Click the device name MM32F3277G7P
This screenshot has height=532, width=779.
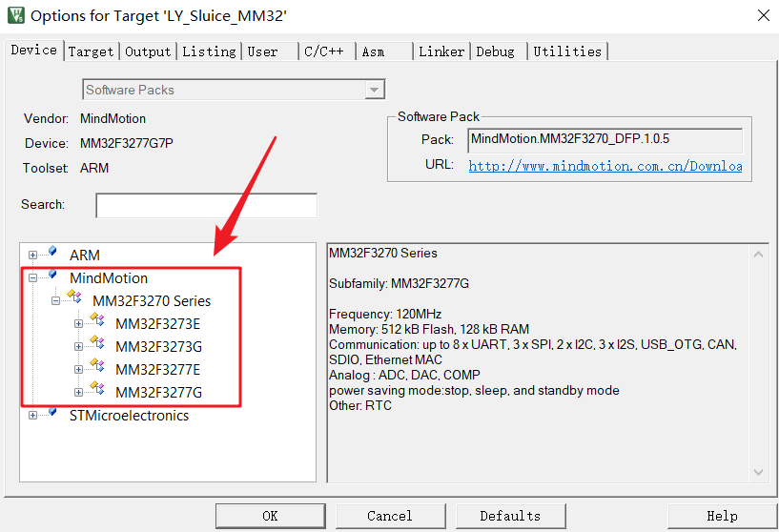[127, 144]
